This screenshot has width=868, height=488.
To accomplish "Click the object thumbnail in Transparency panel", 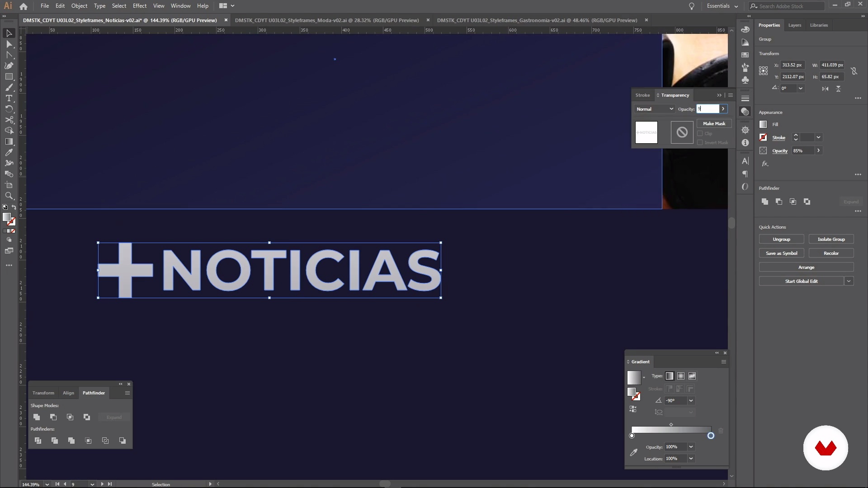I will [646, 132].
